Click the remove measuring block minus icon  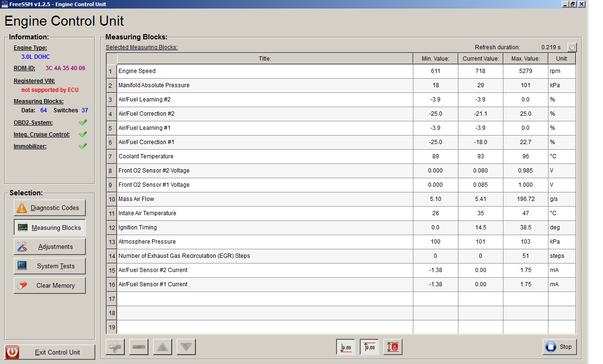point(139,347)
